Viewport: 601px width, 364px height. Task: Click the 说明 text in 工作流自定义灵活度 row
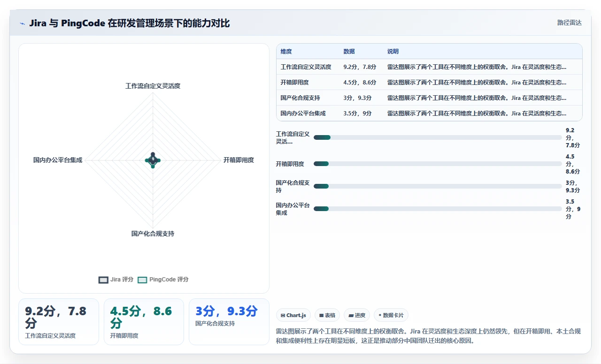click(477, 67)
